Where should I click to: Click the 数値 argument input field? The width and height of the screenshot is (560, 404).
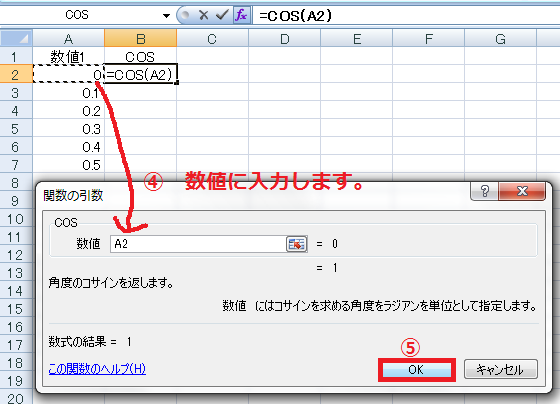[x=198, y=244]
